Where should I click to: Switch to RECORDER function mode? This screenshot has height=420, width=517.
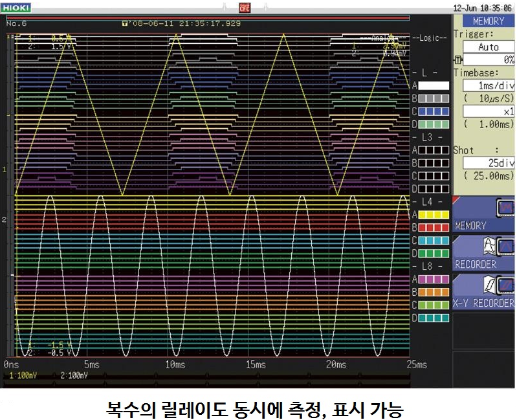click(x=484, y=253)
